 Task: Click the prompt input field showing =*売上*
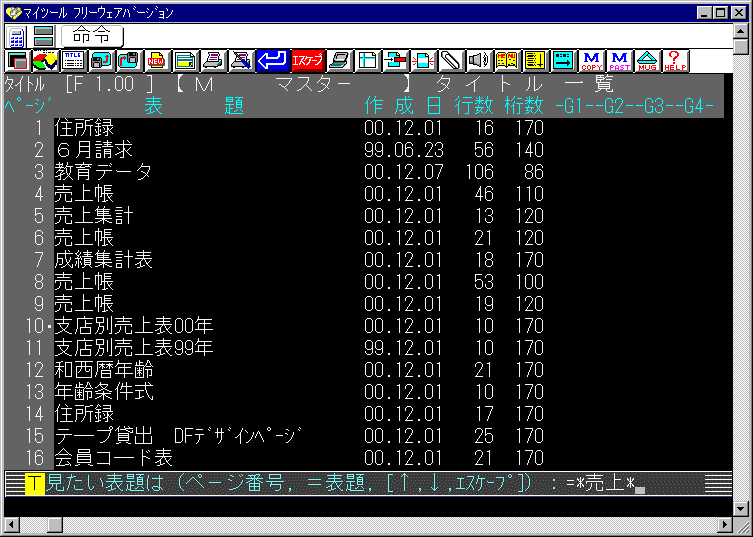point(606,484)
